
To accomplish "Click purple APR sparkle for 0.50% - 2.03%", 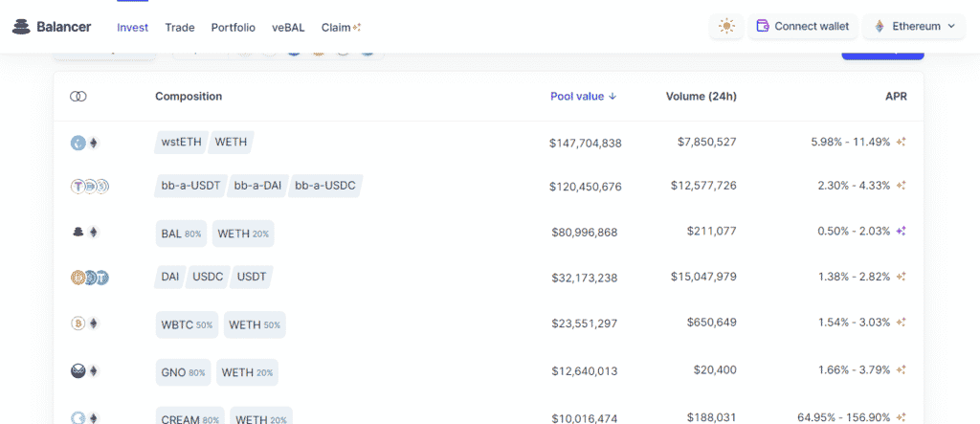I will pyautogui.click(x=902, y=231).
